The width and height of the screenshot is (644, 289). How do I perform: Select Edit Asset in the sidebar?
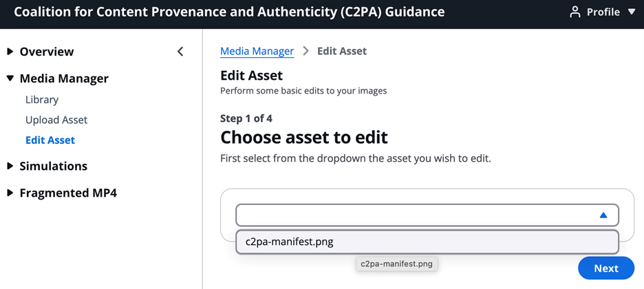pos(50,140)
